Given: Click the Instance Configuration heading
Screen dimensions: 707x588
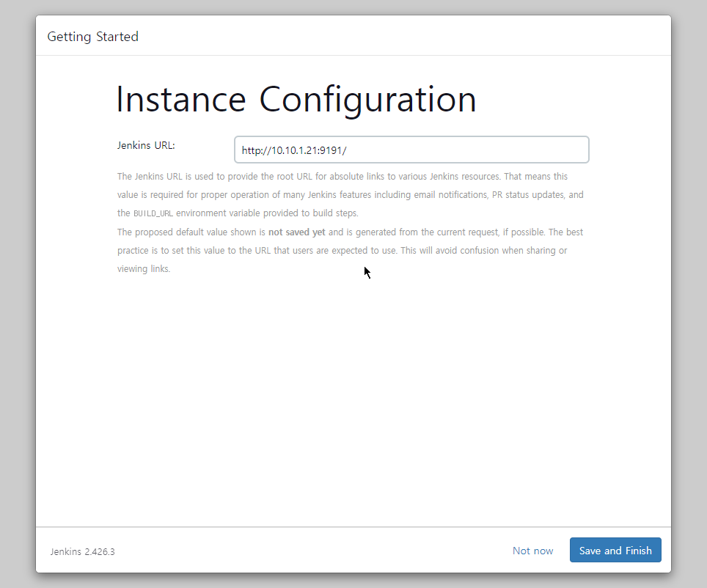Looking at the screenshot, I should (296, 100).
